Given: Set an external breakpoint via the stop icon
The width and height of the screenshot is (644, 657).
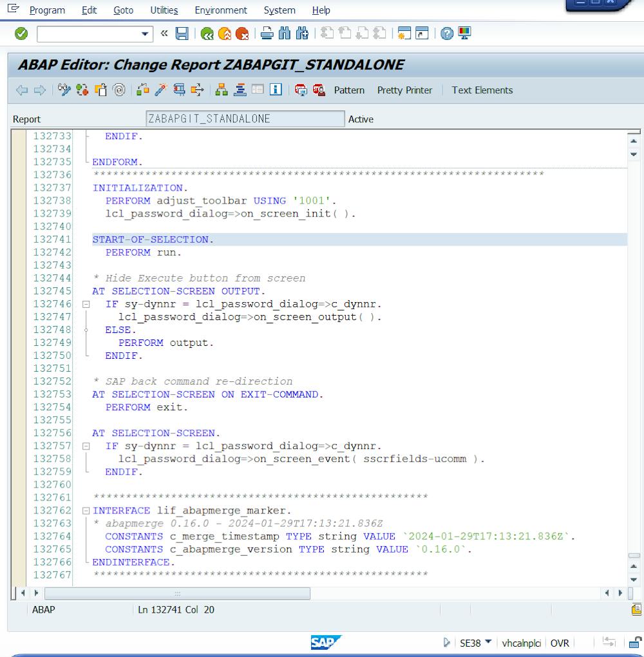Looking at the screenshot, I should (317, 90).
